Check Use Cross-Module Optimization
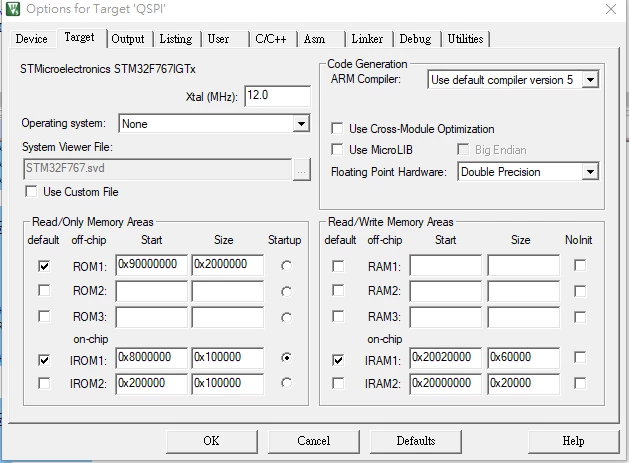This screenshot has width=629, height=463. tap(337, 128)
